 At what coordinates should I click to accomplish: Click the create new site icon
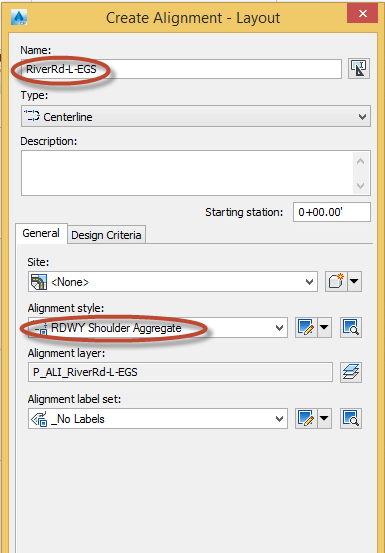336,281
